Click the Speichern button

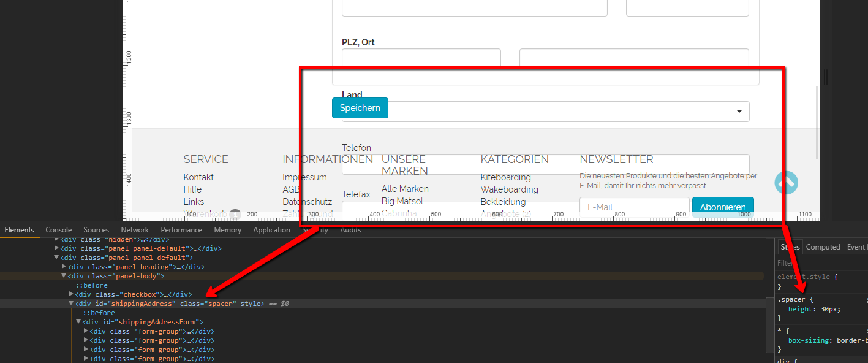[x=360, y=108]
